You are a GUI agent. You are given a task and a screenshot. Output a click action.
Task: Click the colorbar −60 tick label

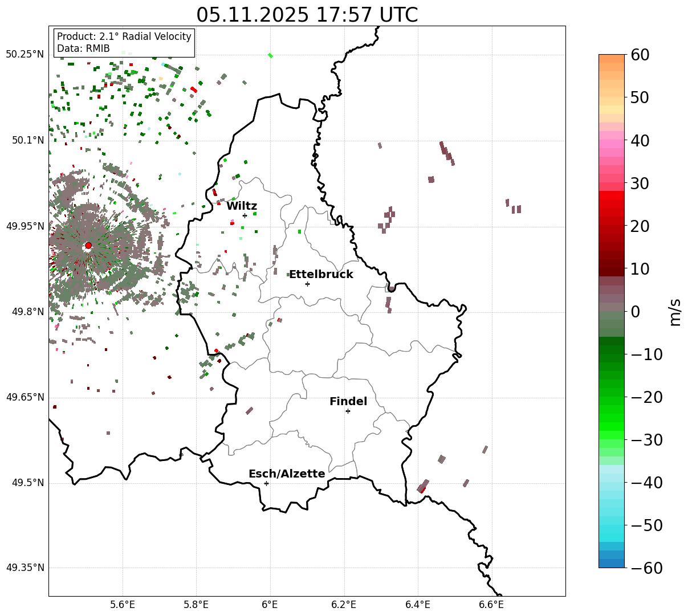pos(646,568)
